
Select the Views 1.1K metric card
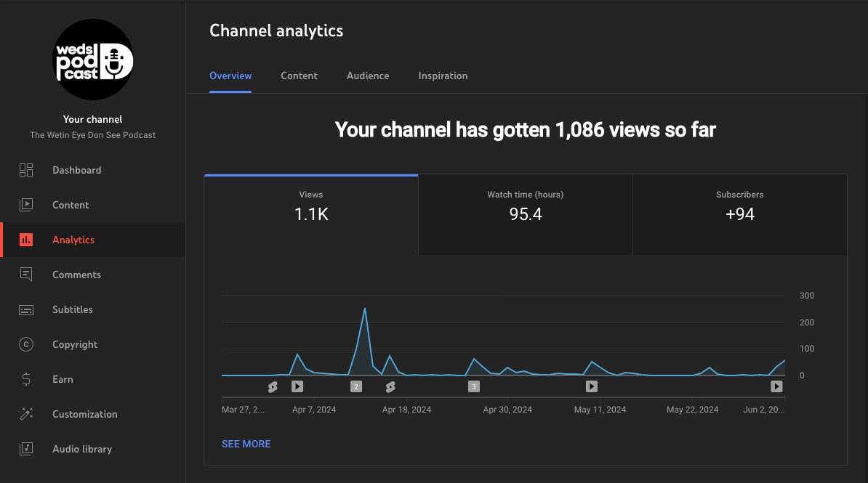pyautogui.click(x=311, y=215)
